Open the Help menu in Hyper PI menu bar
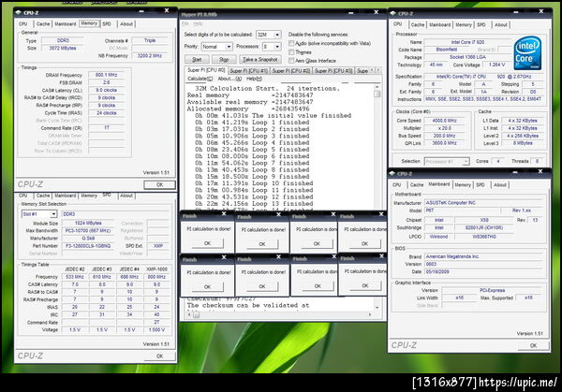562x392 pixels. [198, 23]
